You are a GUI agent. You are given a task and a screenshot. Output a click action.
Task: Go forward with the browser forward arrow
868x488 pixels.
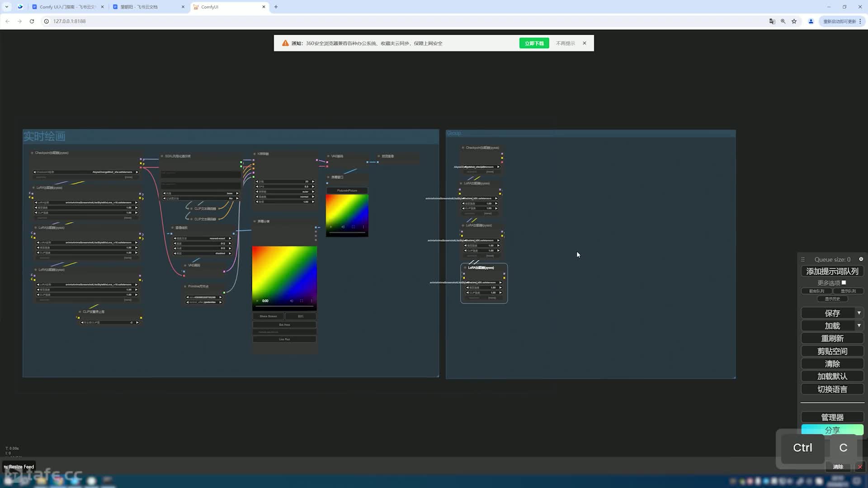pos(19,21)
